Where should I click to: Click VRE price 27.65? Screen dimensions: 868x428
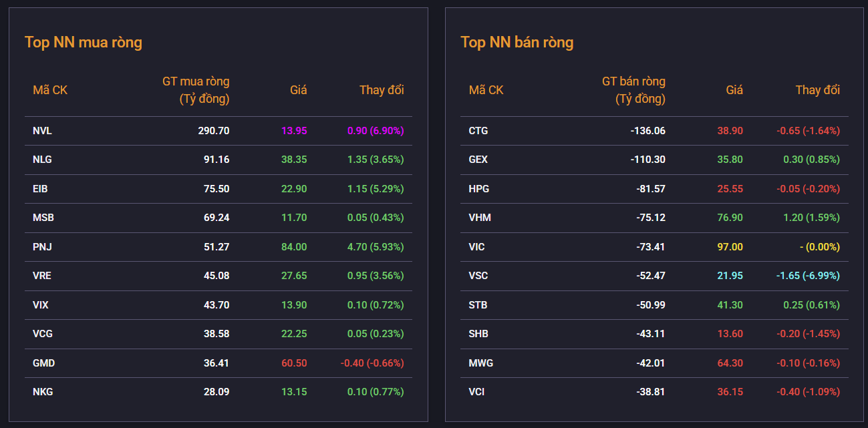point(294,276)
